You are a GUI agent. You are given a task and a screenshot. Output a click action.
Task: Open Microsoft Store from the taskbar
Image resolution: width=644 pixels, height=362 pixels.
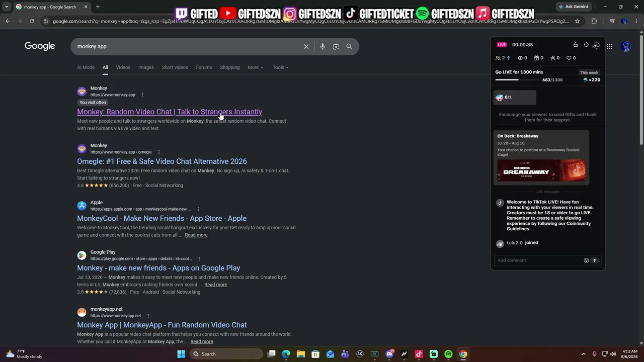tap(315, 354)
